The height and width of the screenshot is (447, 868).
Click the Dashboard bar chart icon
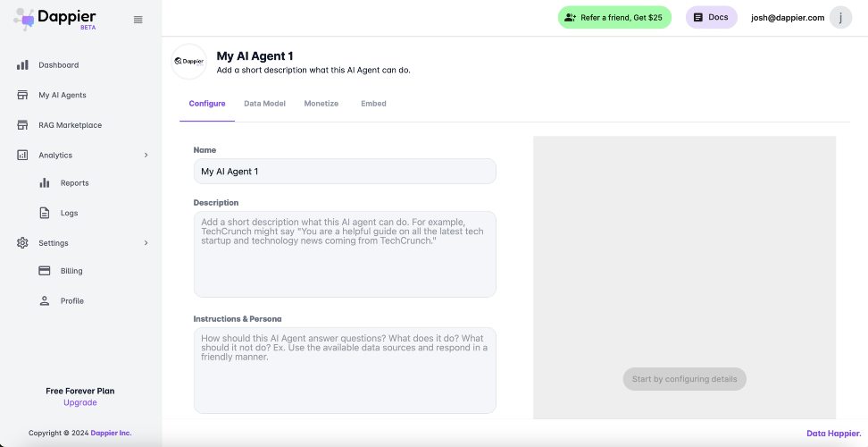[22, 64]
